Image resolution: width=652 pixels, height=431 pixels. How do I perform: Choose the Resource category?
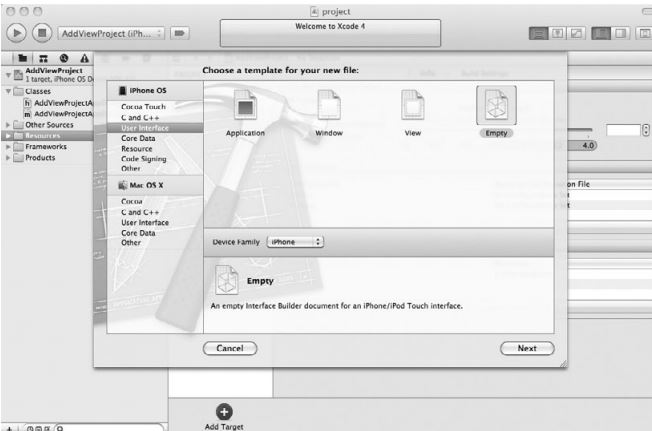click(137, 148)
